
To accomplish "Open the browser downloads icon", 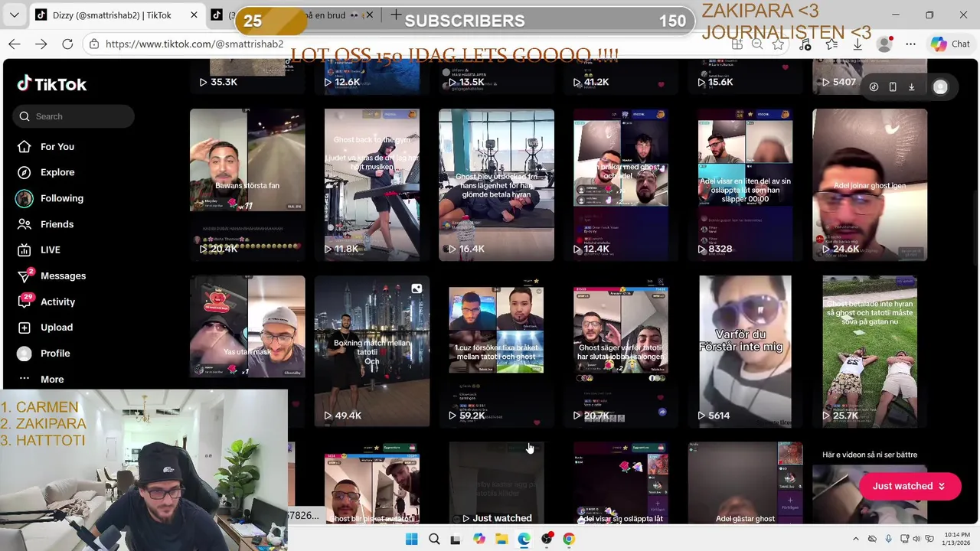I will 857,44.
